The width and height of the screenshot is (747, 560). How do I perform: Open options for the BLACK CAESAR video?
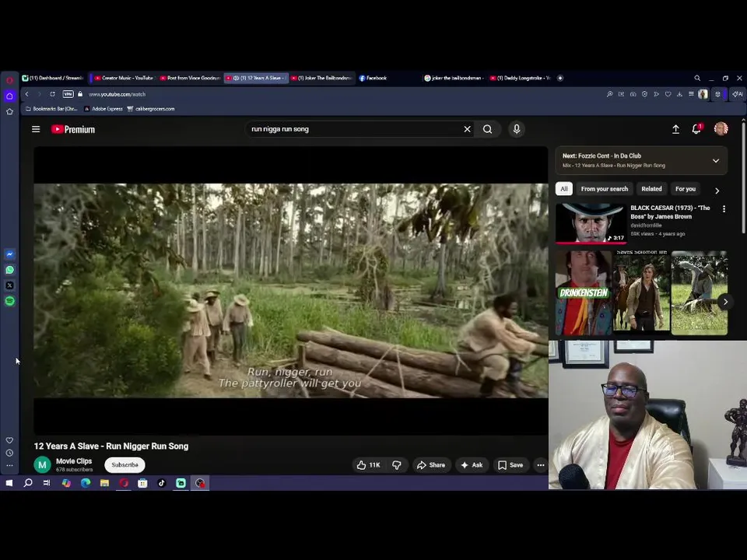pos(724,209)
